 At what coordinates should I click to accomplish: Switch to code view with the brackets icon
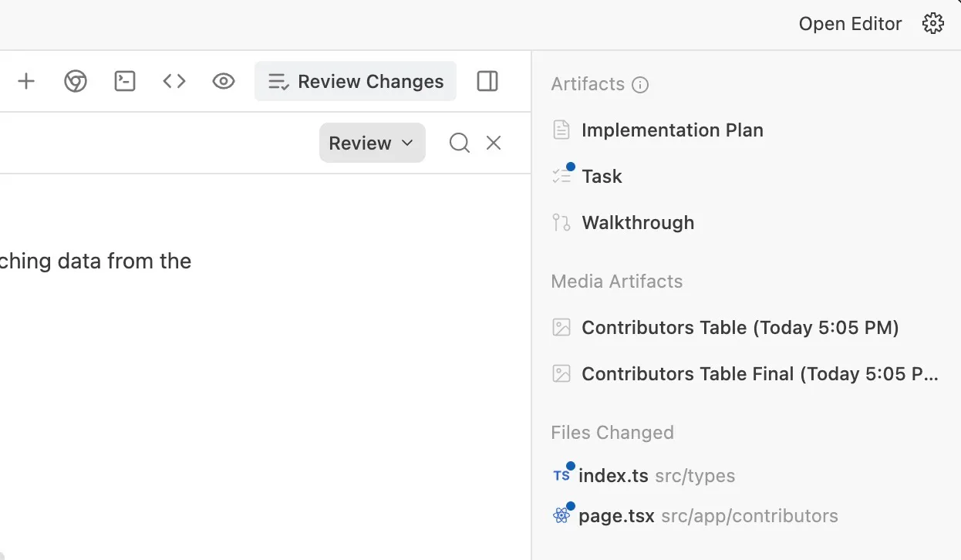coord(174,80)
